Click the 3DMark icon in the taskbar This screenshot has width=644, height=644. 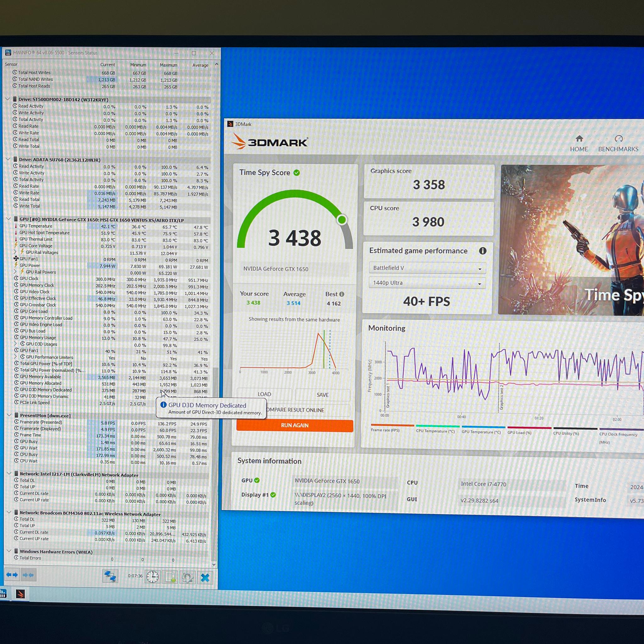tap(20, 594)
